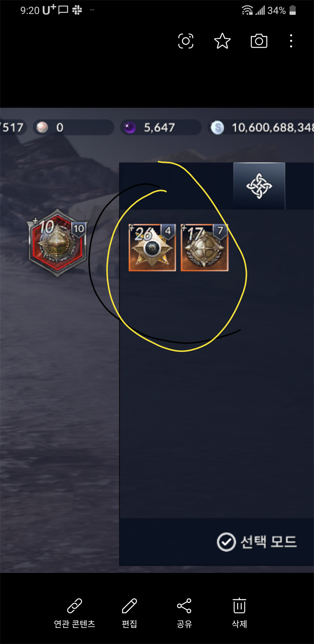
Task: Open the three-dot more options menu
Action: (291, 41)
